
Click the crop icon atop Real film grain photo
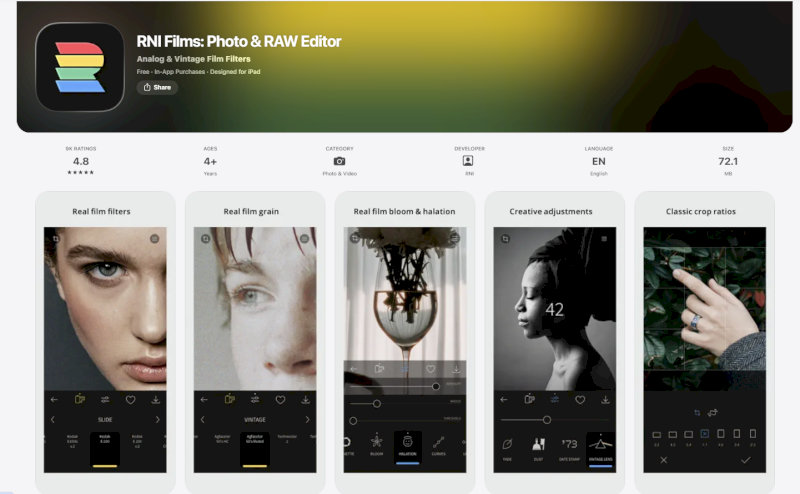tap(206, 238)
